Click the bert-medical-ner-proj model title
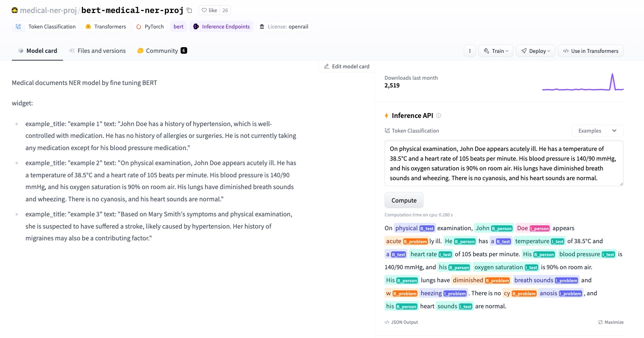 (x=132, y=10)
